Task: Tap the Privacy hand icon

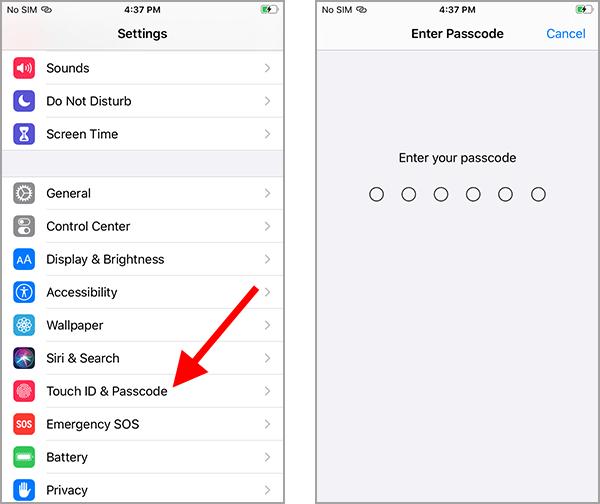Action: point(24,490)
